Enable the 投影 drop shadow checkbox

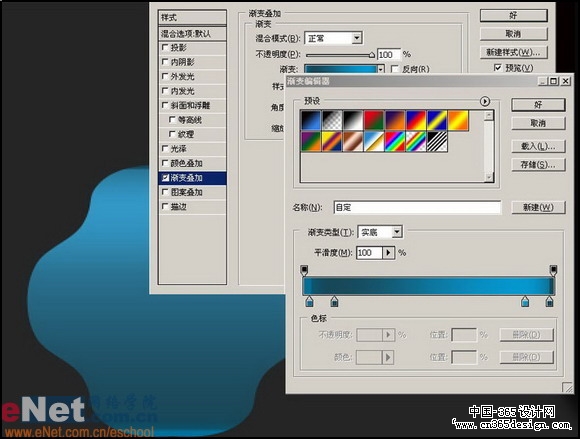[165, 47]
